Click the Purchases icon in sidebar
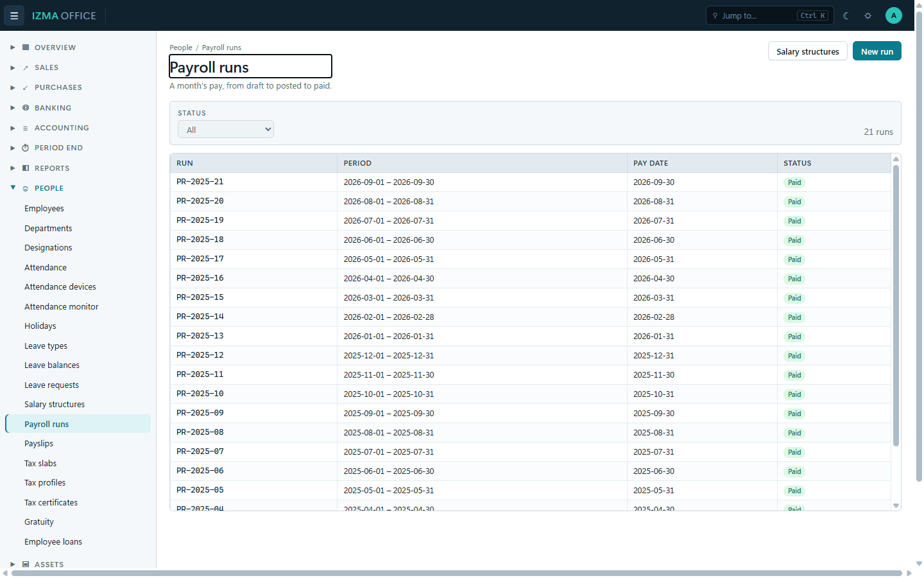924x578 pixels. point(26,87)
